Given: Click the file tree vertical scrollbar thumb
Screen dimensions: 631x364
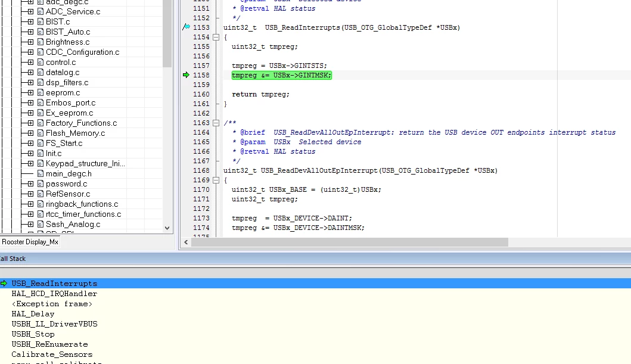Looking at the screenshot, I should (167, 34).
